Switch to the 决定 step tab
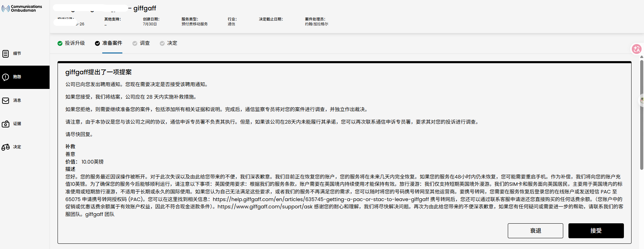 172,43
